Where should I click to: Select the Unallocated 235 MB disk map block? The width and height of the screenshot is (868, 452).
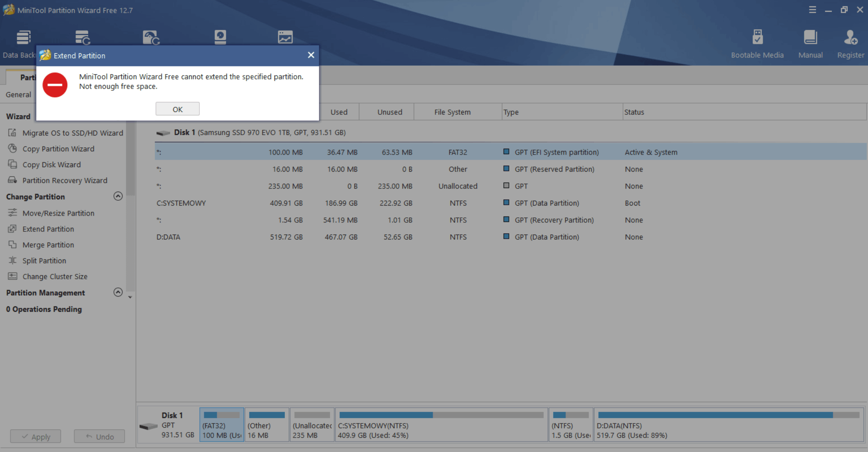pyautogui.click(x=312, y=425)
